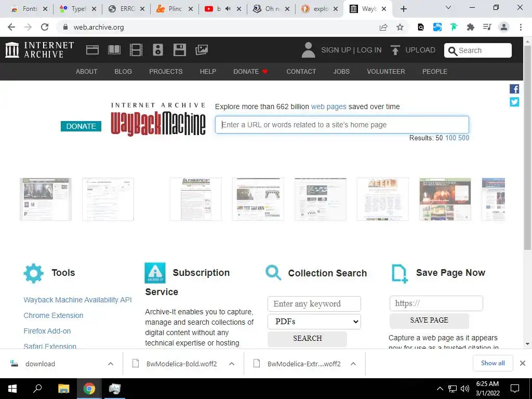Open the Web section icon

point(92,50)
